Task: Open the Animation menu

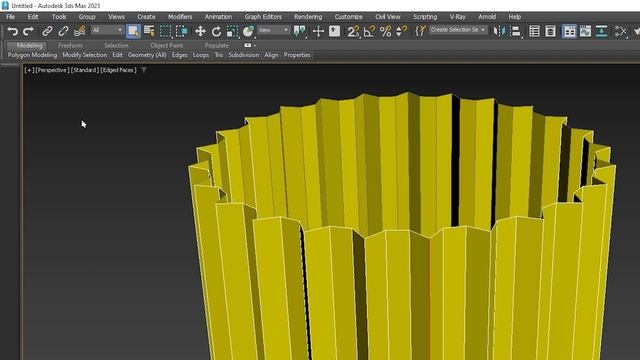Action: coord(218,17)
